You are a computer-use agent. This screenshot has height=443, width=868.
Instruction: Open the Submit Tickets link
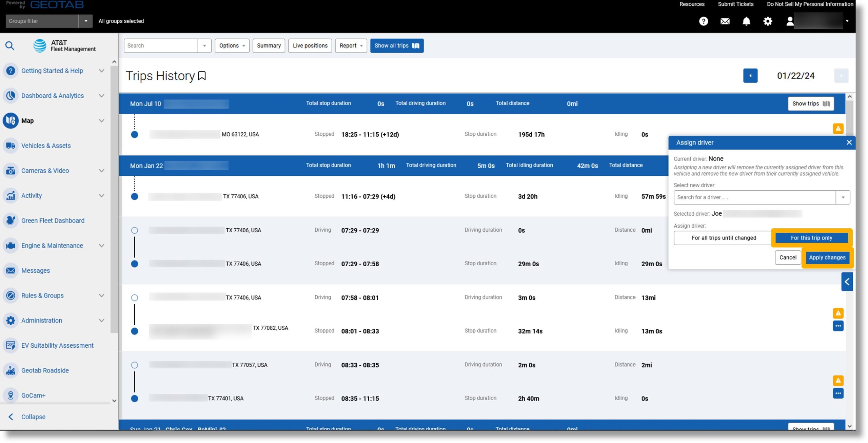(x=735, y=4)
